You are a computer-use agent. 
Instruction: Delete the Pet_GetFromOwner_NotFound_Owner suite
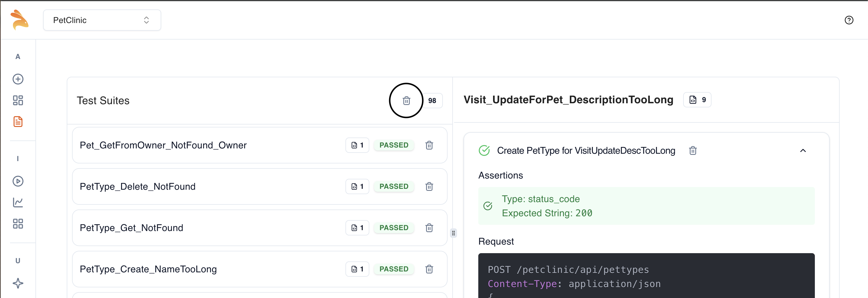[429, 145]
